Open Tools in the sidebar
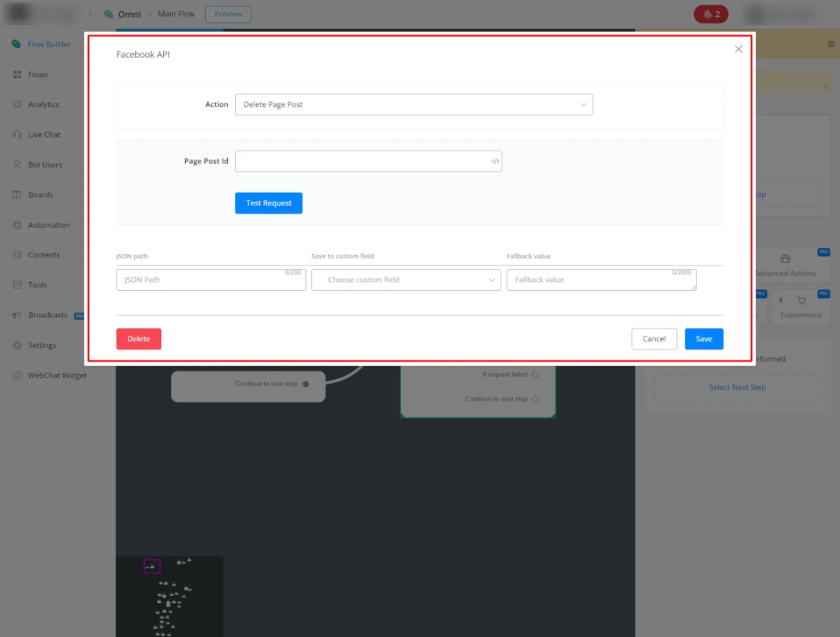 tap(38, 285)
